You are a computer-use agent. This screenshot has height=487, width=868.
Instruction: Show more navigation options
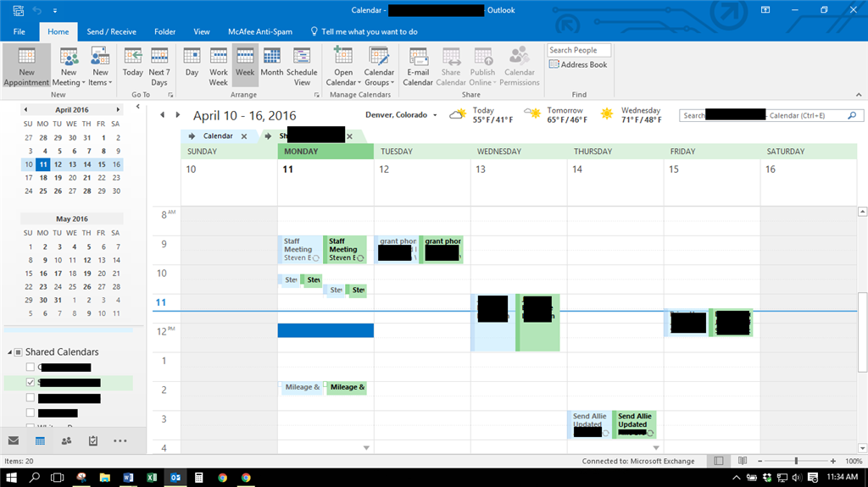[120, 441]
